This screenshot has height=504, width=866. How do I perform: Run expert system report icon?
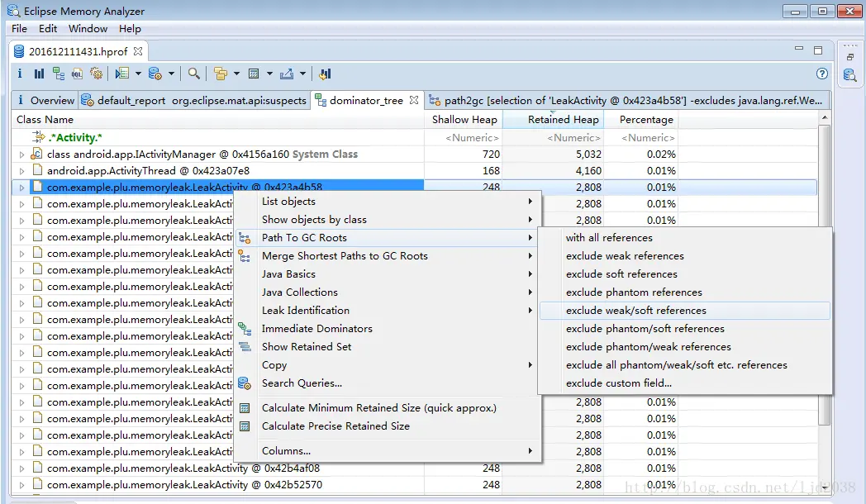point(122,74)
